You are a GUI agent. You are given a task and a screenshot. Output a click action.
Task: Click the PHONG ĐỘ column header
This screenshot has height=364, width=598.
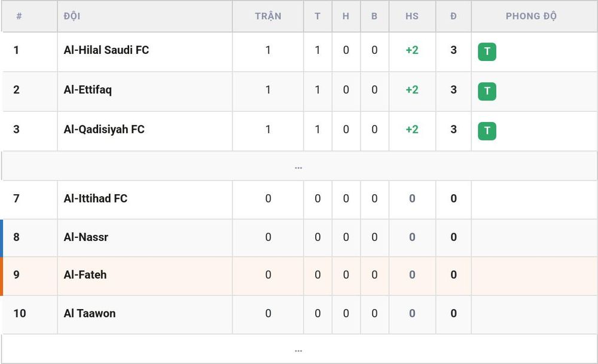(531, 16)
